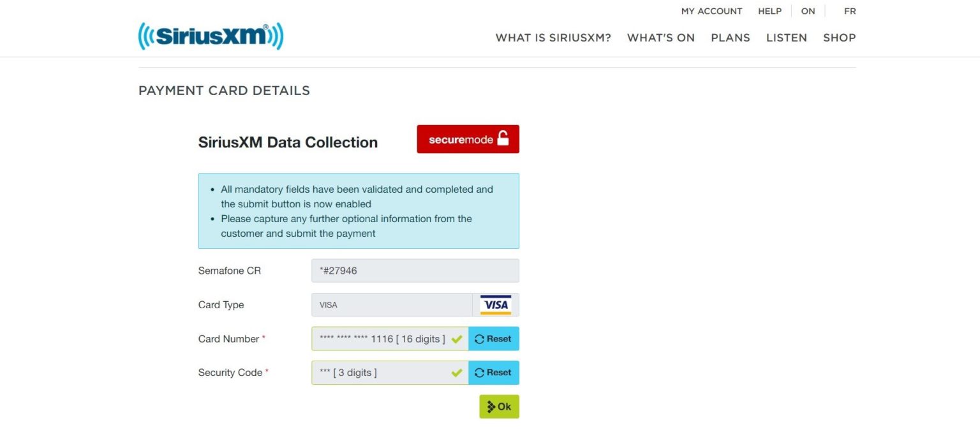Select the ON province option
980x441 pixels.
[808, 11]
